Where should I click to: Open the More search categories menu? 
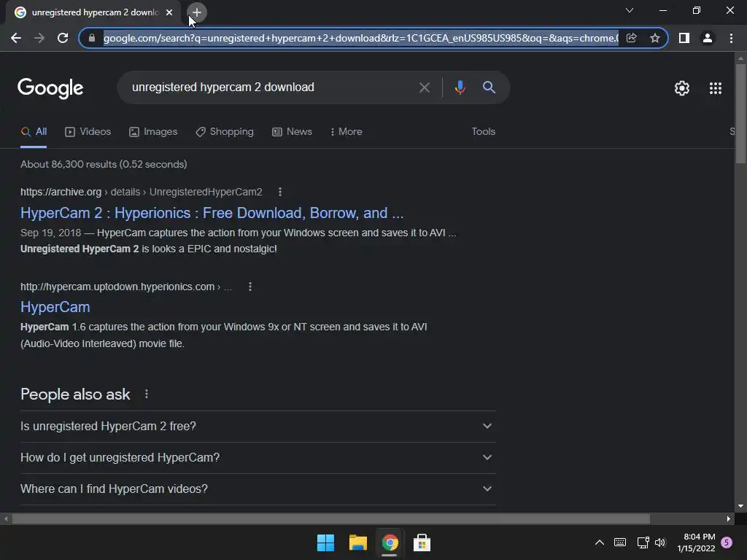[347, 132]
